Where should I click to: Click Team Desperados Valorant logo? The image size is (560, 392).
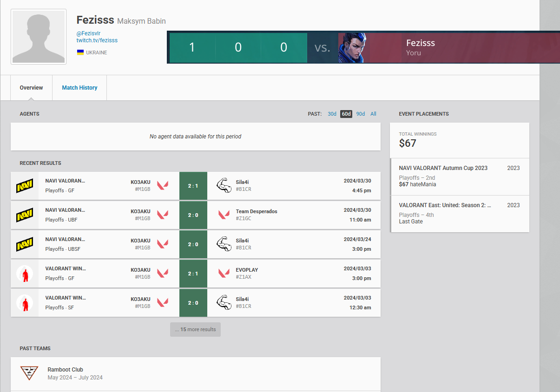pos(224,215)
